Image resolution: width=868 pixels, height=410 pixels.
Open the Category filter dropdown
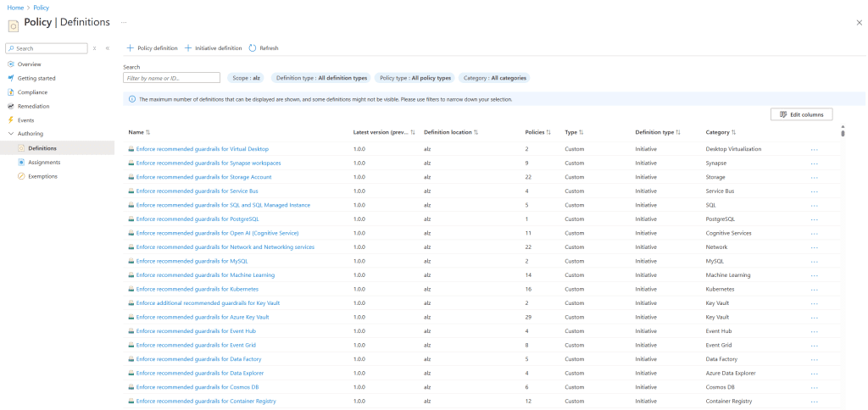coord(495,78)
